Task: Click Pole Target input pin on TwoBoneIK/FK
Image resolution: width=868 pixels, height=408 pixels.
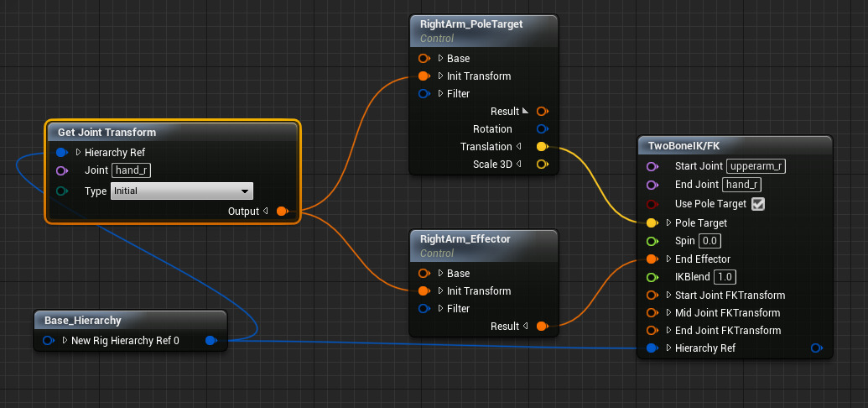Action: (x=652, y=223)
